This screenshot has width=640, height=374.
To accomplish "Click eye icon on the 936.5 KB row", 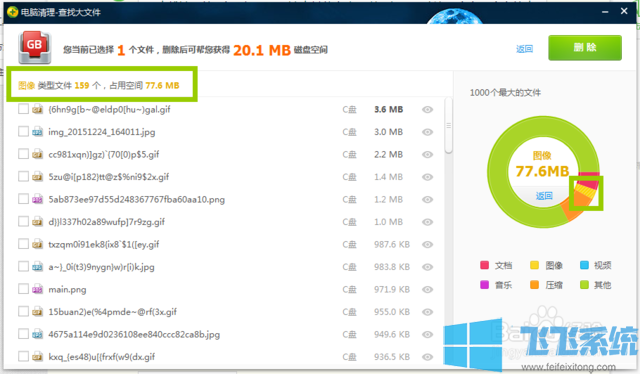I will (x=427, y=357).
